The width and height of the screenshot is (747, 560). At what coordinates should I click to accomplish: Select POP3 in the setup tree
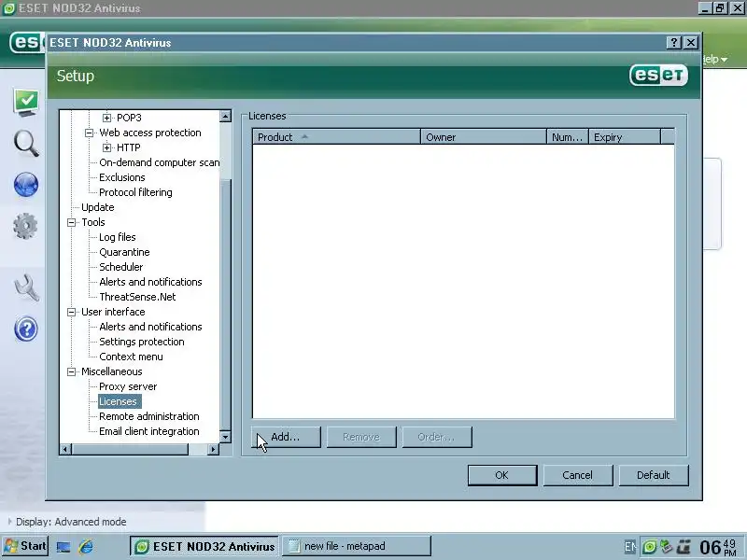coord(129,118)
